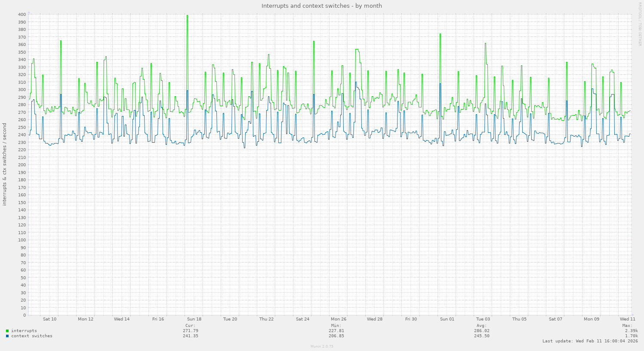Click the "Last update" timestamp text
This screenshot has width=644, height=351.
point(590,341)
